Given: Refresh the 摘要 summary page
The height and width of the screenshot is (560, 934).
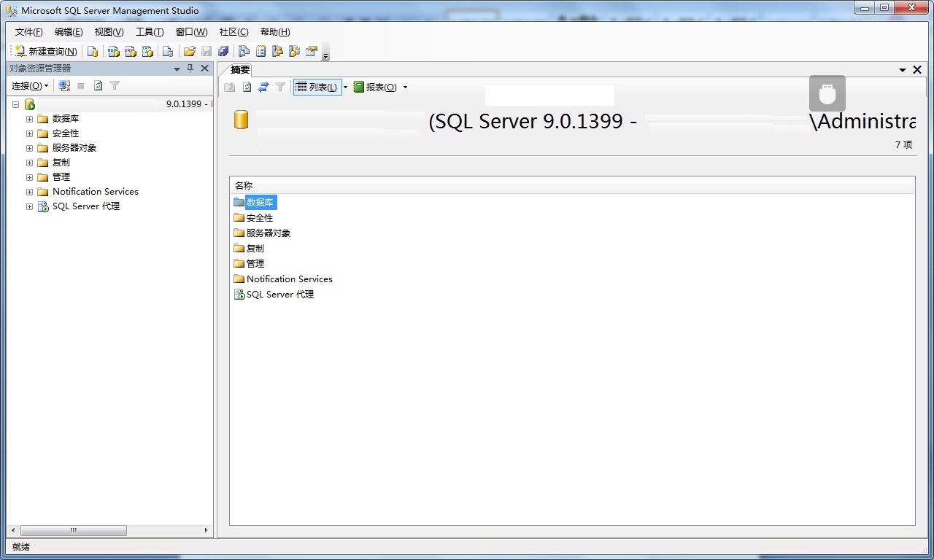Looking at the screenshot, I should 247,87.
